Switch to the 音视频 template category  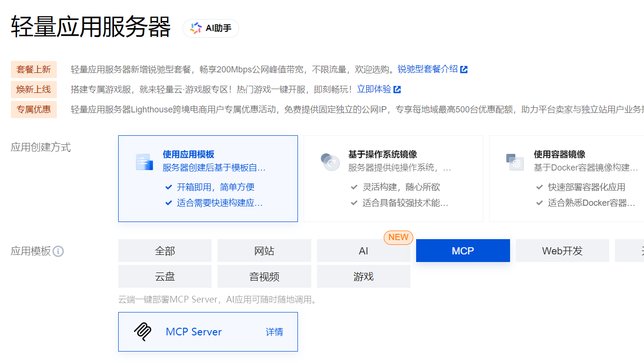click(264, 276)
